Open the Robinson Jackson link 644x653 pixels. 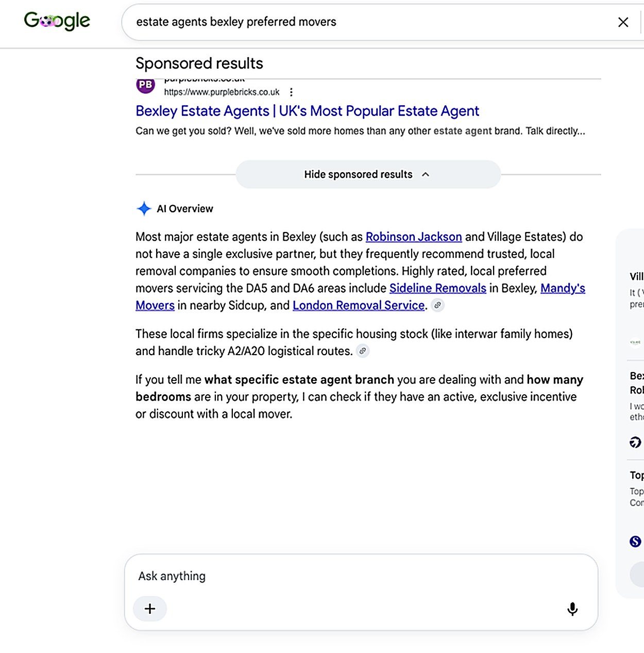(414, 237)
